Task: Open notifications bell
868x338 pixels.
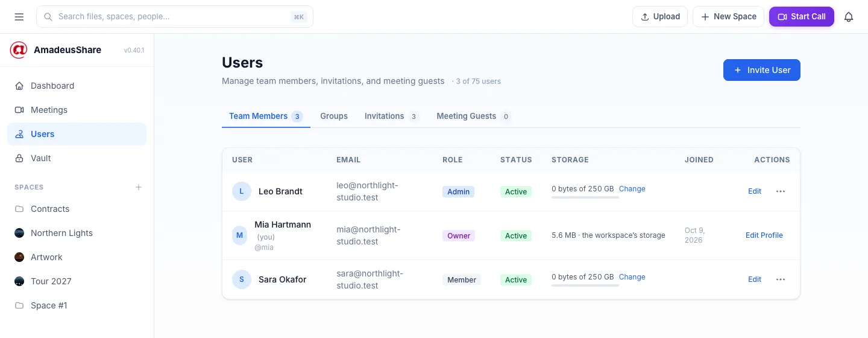Action: pyautogui.click(x=849, y=17)
